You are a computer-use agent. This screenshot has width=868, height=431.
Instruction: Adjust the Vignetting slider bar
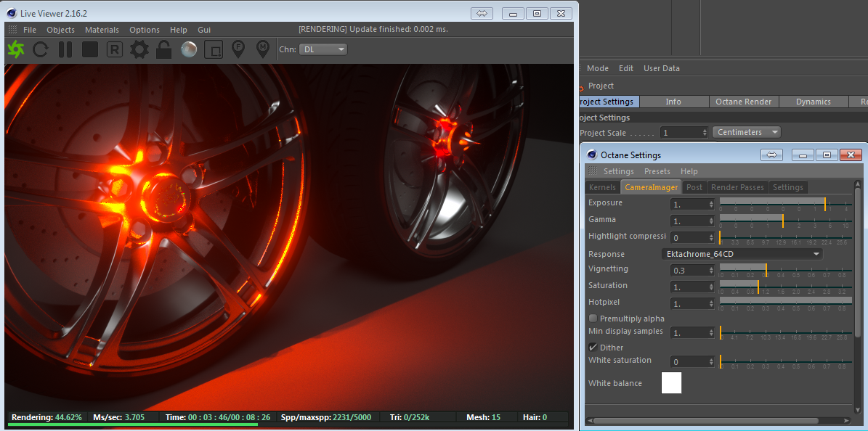(x=785, y=271)
